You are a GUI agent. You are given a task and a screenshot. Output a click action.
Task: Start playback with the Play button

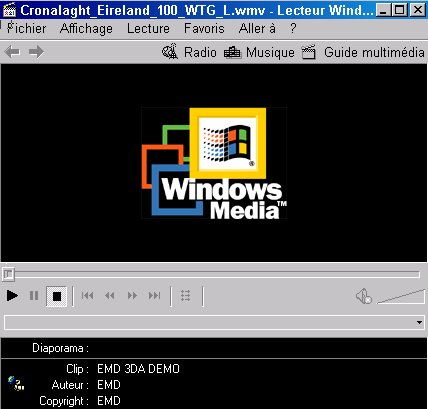click(x=12, y=296)
